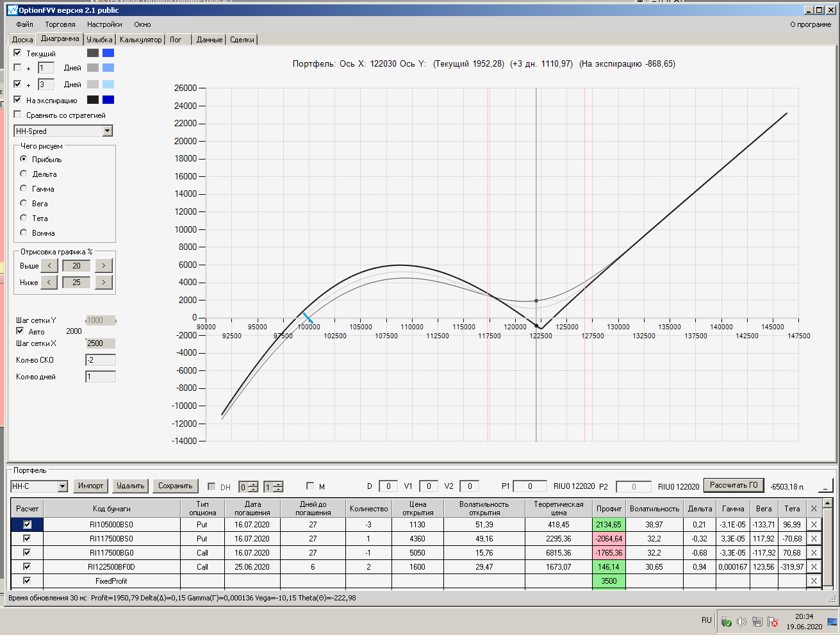Viewport: 840px width, 635px height.
Task: Click the Сохранить button
Action: tap(176, 486)
